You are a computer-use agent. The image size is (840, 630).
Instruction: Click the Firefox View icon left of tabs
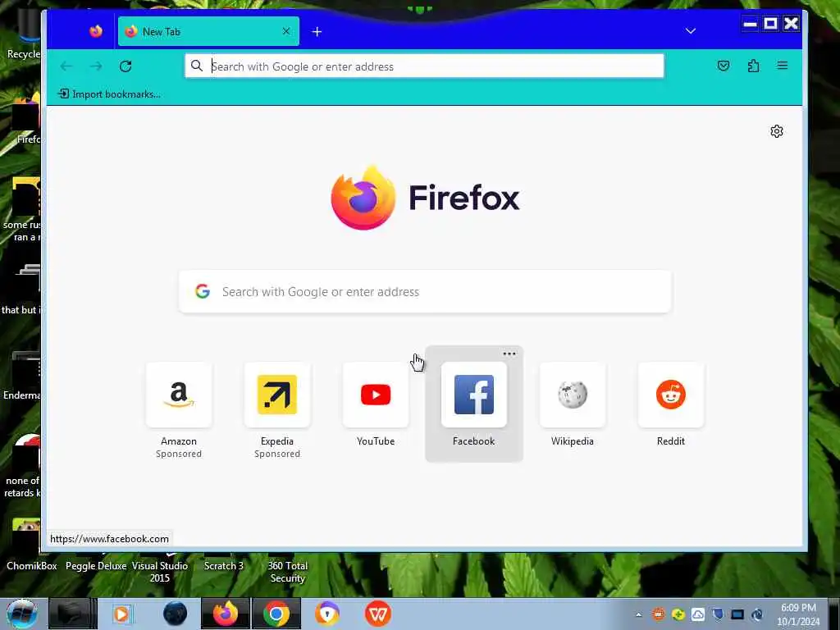click(96, 31)
